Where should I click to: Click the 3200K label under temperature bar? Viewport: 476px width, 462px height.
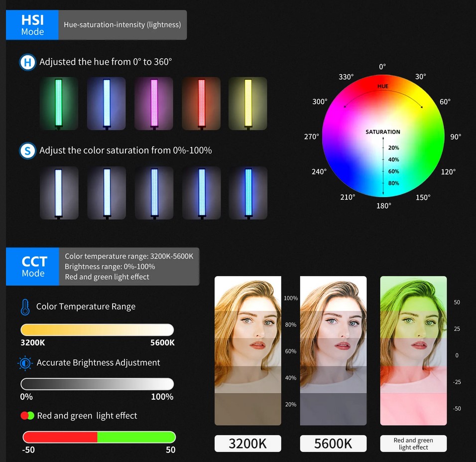33,343
